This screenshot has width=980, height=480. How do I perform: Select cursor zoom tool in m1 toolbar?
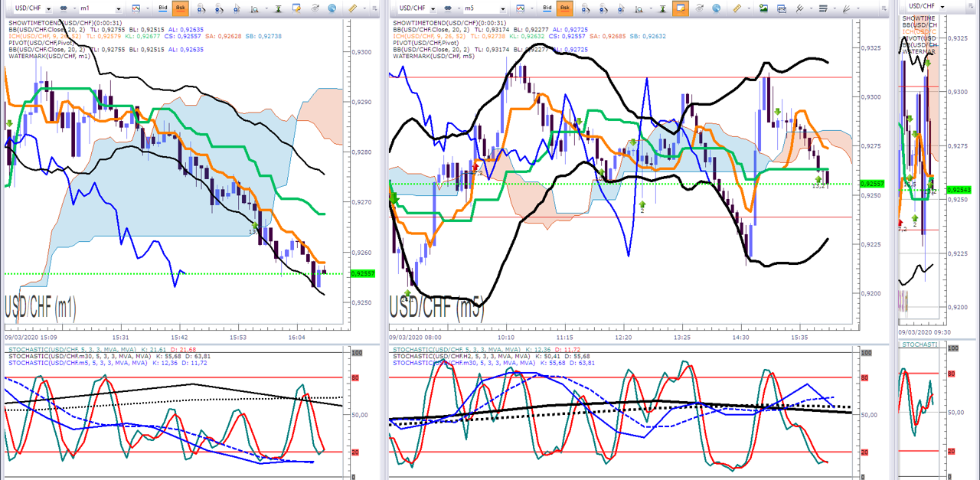click(x=237, y=8)
